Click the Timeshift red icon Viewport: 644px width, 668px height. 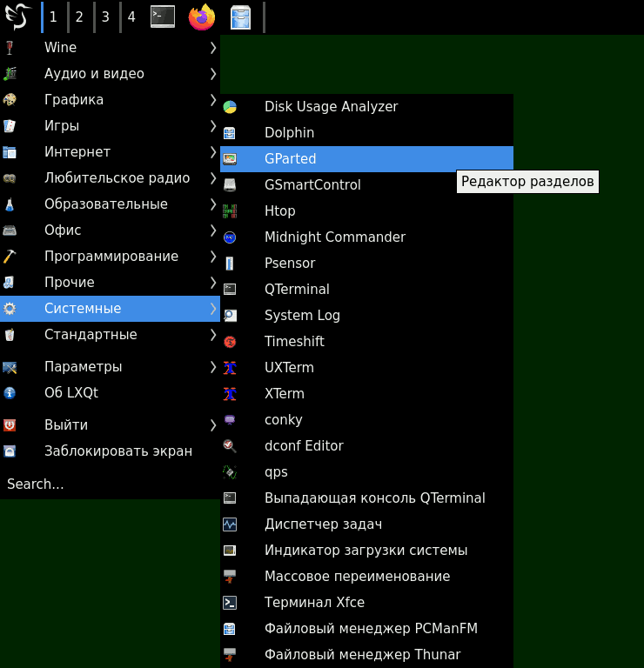[x=230, y=342]
